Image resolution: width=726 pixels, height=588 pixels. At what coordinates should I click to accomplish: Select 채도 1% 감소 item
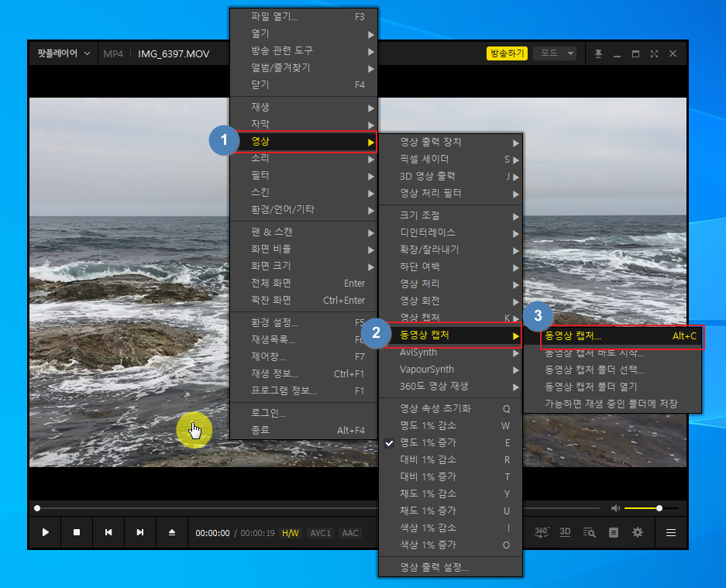point(450,494)
